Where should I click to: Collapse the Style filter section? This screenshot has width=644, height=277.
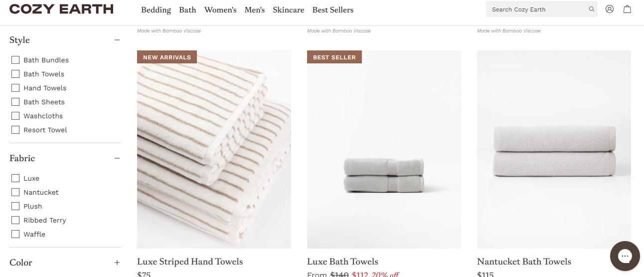click(x=117, y=40)
